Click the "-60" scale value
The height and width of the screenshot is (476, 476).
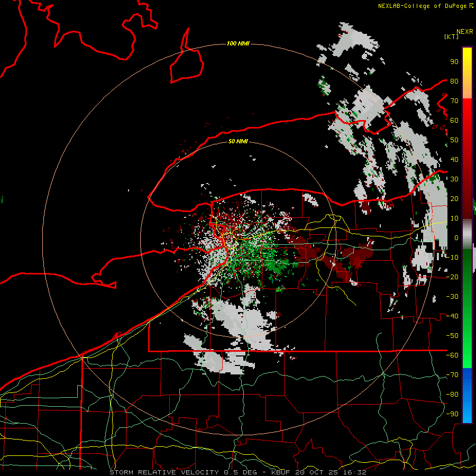[x=452, y=355]
